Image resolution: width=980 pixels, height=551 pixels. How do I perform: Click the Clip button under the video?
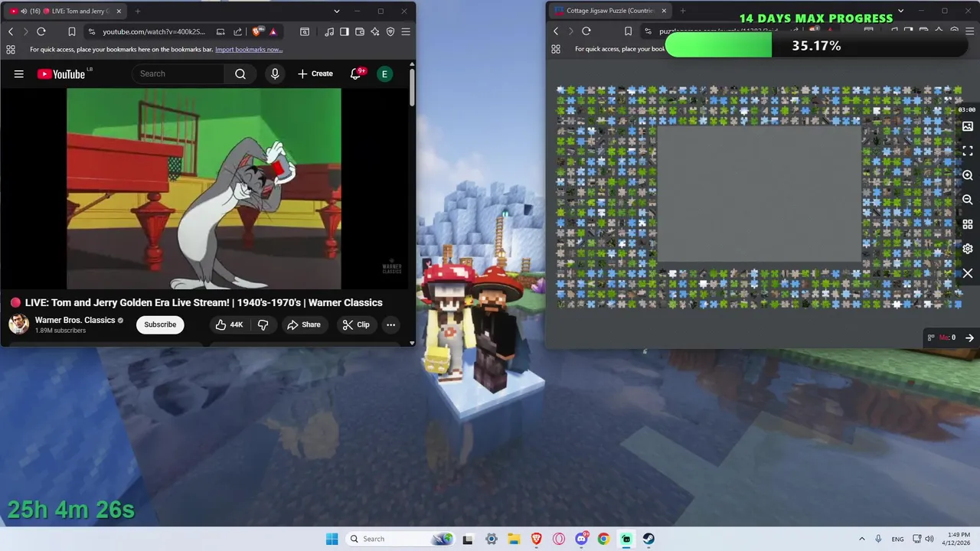(x=356, y=324)
